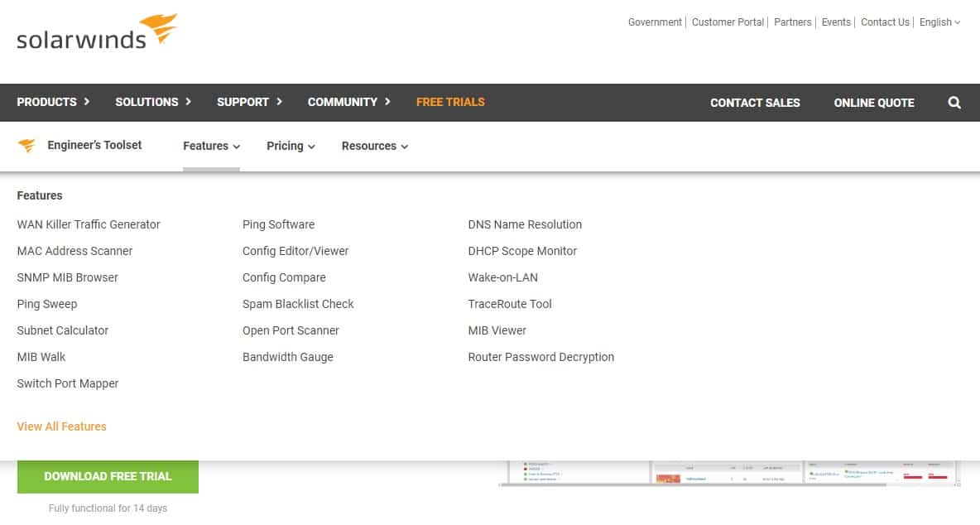
Task: Expand the PRODUCTS menu
Action: (x=53, y=102)
